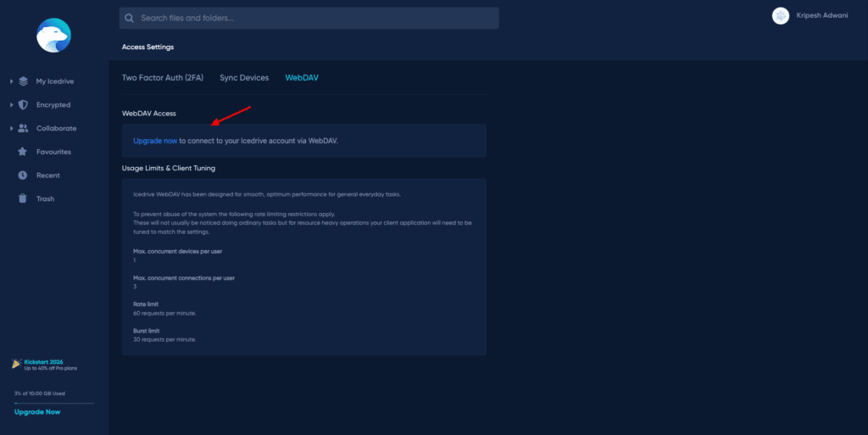
Task: Click the 'Upgrade now' WebDAV link
Action: click(155, 141)
